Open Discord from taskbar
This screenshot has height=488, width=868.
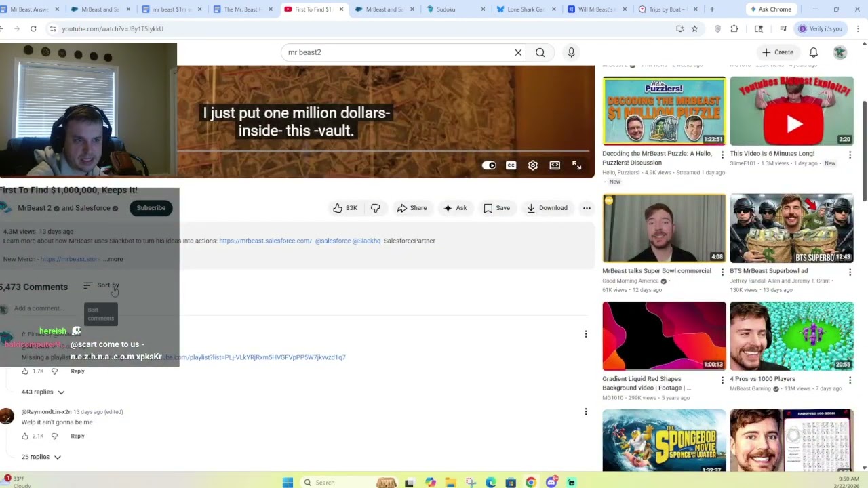tap(551, 483)
